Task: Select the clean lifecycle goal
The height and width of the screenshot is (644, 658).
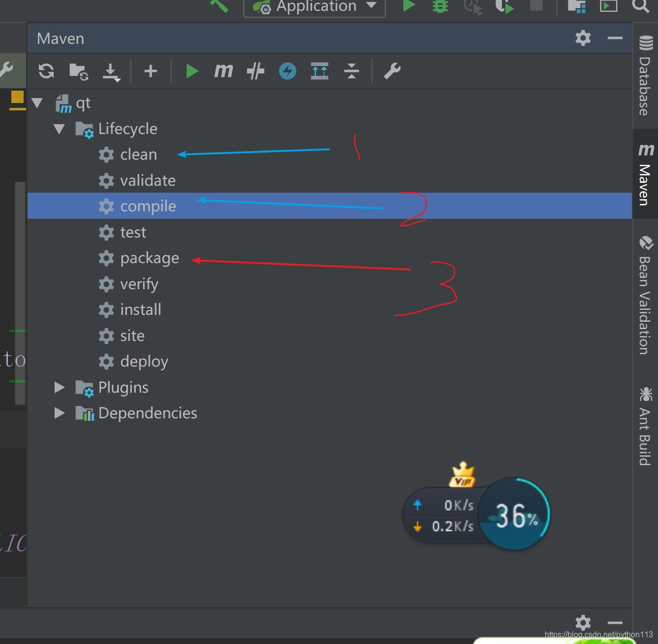Action: click(x=128, y=155)
